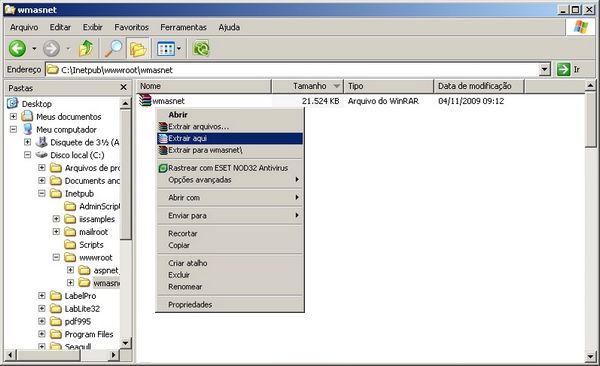
Task: Open the Arquivo menu
Action: [x=24, y=27]
